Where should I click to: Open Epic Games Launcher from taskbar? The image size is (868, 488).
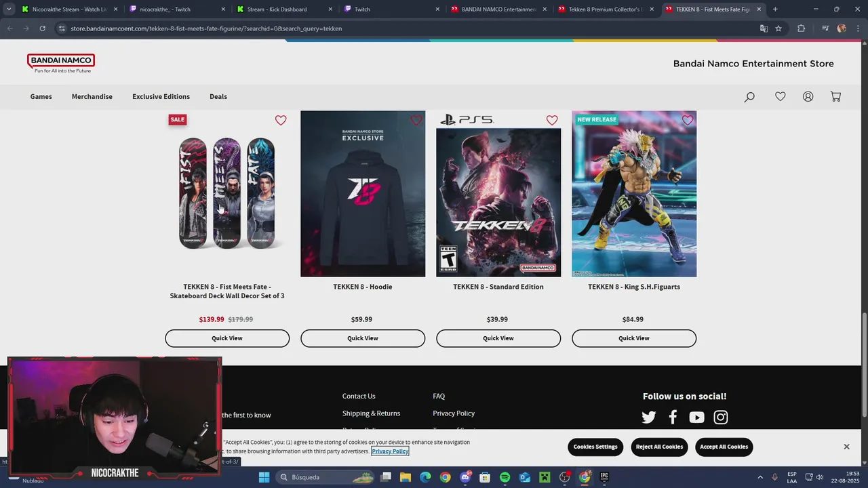pyautogui.click(x=604, y=477)
